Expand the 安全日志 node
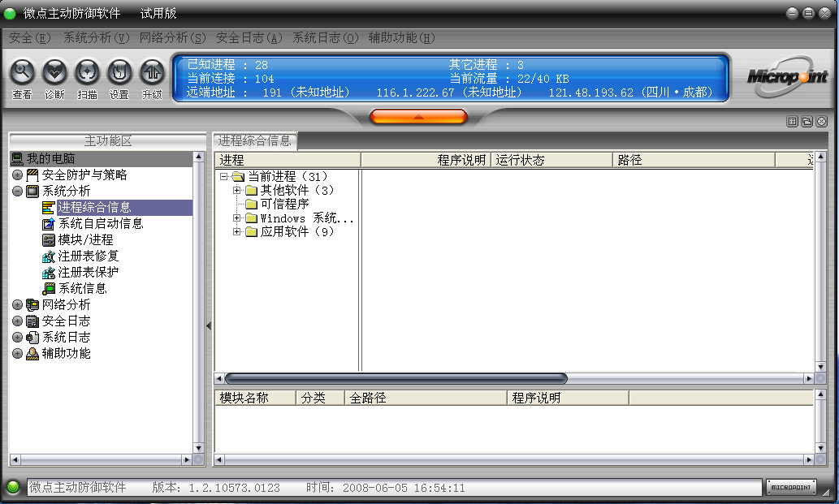The width and height of the screenshot is (839, 504). pos(17,321)
